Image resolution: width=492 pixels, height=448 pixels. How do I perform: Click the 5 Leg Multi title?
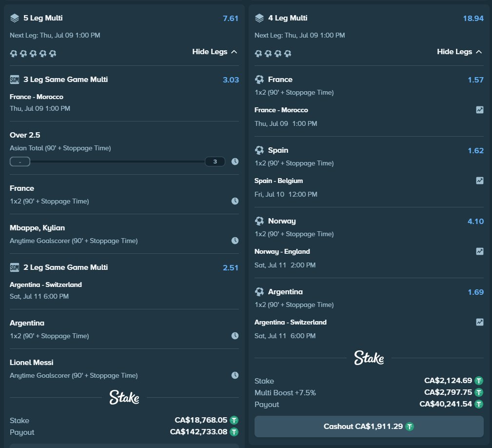tap(43, 18)
